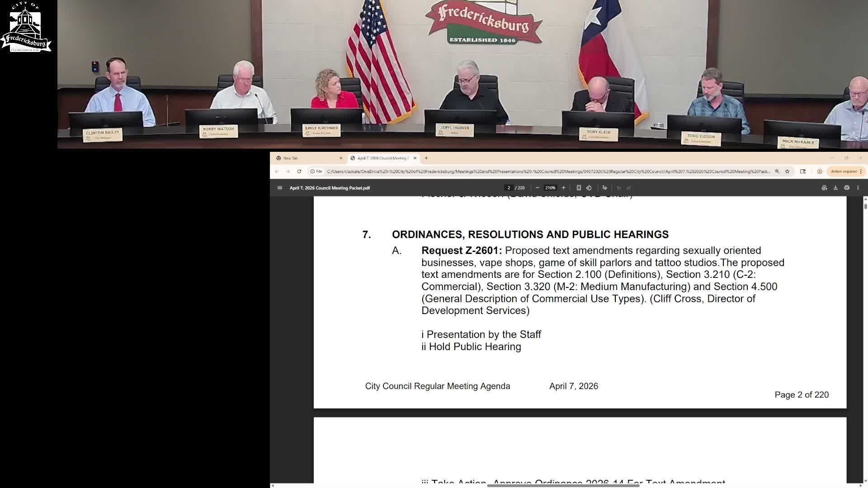Rotate the PDF counterclockwise
The image size is (868, 488).
589,188
